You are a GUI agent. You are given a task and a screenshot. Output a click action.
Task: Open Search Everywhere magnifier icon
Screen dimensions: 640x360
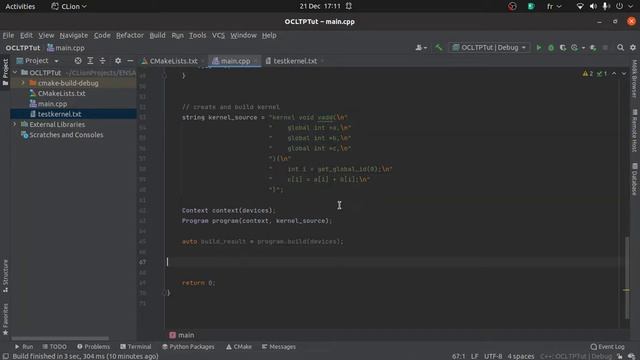click(620, 48)
